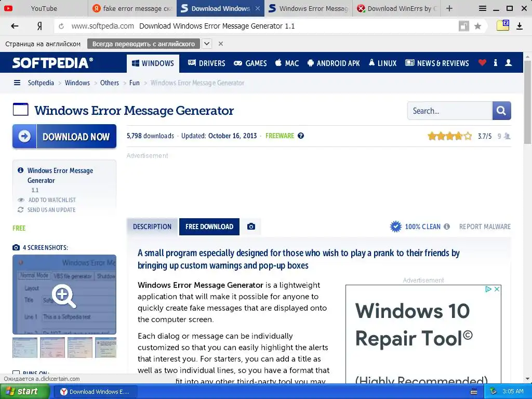Open the LINUX section in Softpedia nav
Image resolution: width=532 pixels, height=399 pixels.
(x=383, y=63)
